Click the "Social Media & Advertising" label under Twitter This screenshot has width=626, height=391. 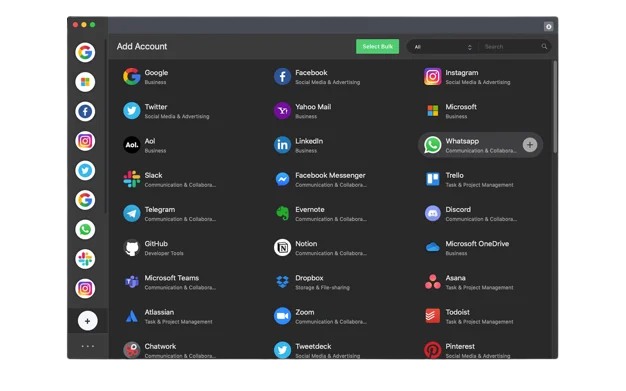[x=177, y=117]
